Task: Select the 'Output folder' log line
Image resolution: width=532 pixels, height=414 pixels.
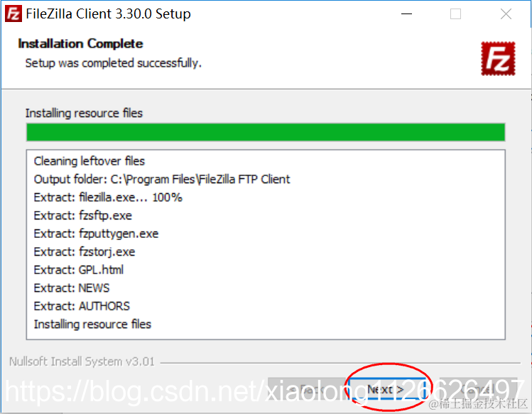Action: click(x=162, y=179)
